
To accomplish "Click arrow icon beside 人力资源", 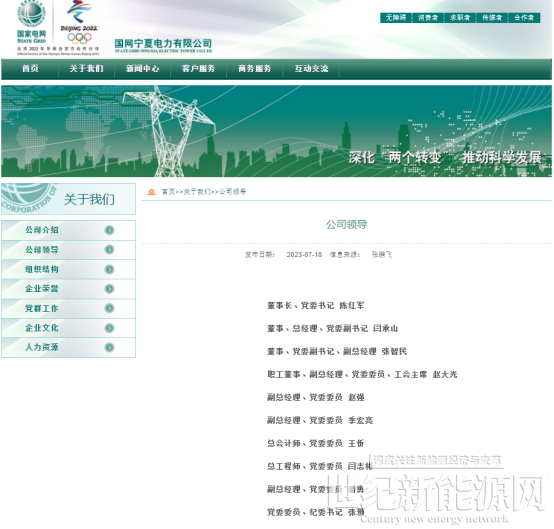I will coord(110,348).
